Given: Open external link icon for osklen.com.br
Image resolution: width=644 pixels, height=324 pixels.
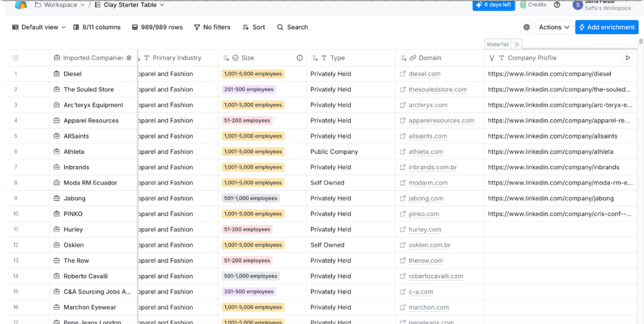Looking at the screenshot, I should (x=402, y=245).
